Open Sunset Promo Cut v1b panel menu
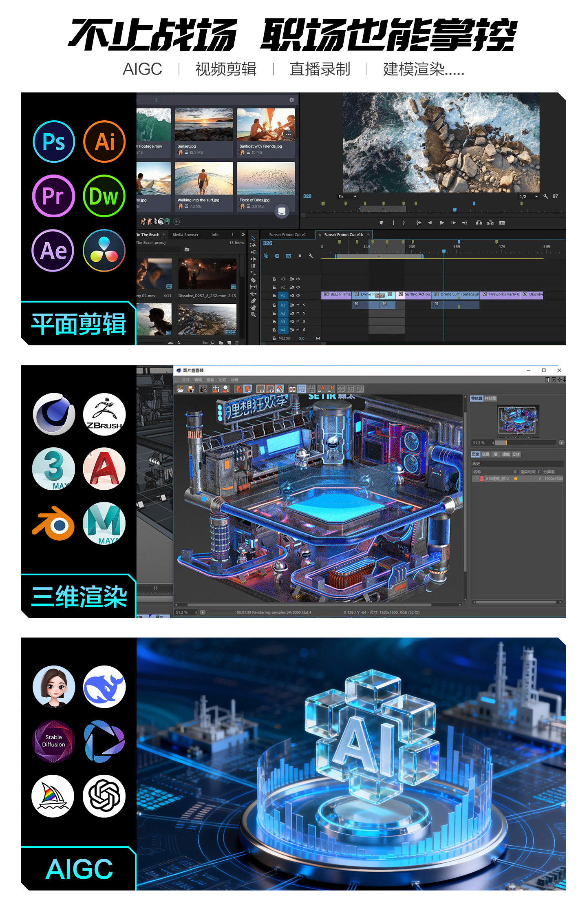This screenshot has width=587, height=924. tap(368, 235)
